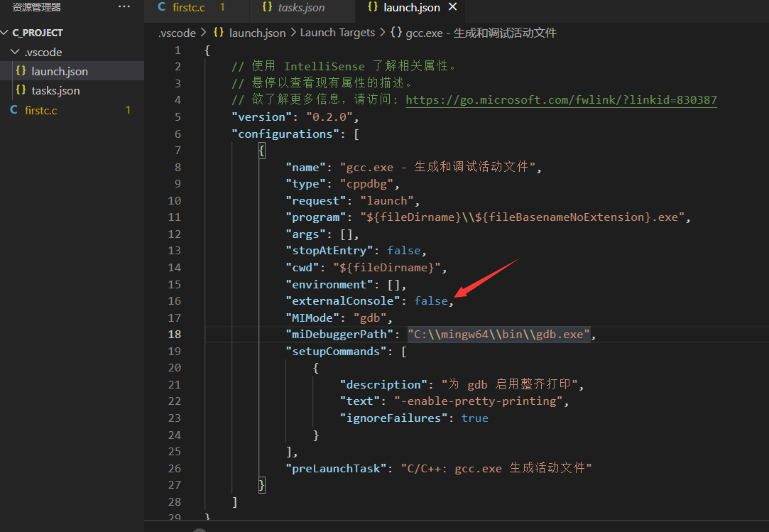Click the "setupCommands" key on line 19

[336, 351]
